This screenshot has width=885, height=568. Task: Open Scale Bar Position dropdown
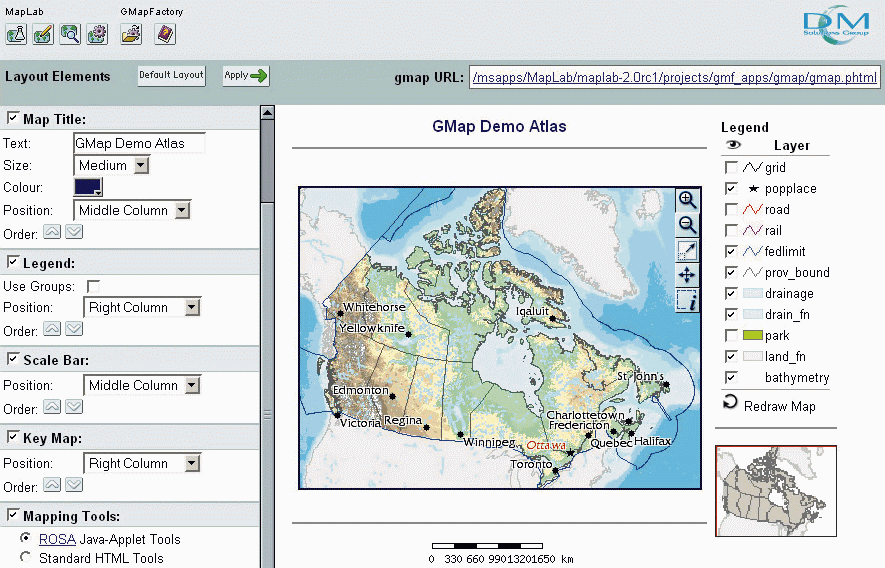click(142, 386)
